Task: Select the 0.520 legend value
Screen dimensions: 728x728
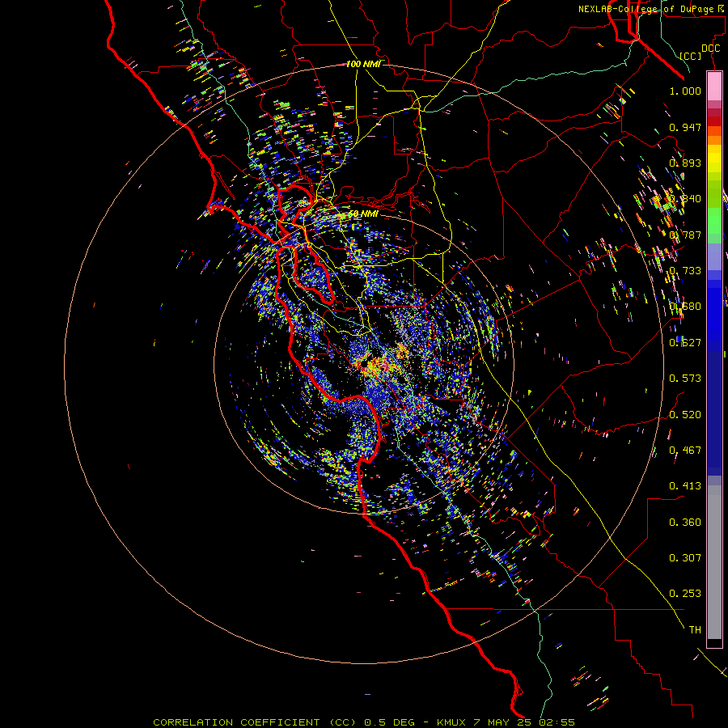Action: tap(685, 415)
